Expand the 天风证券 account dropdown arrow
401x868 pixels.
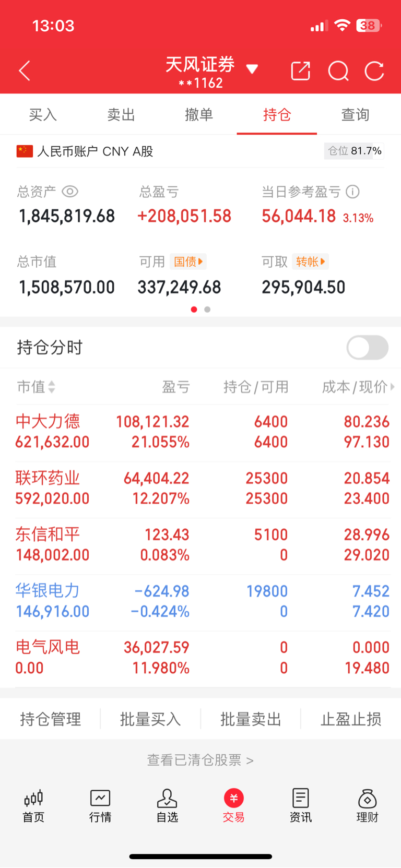(252, 69)
